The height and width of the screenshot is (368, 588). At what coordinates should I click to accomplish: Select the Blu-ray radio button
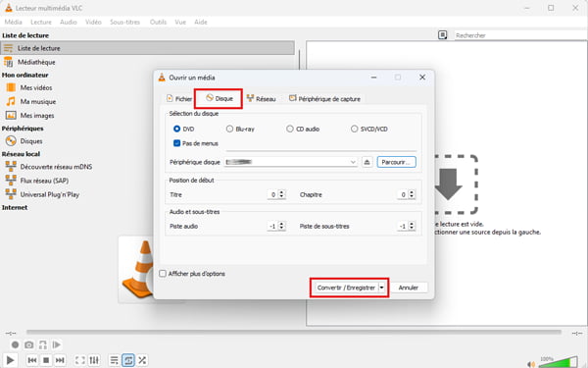pos(229,129)
